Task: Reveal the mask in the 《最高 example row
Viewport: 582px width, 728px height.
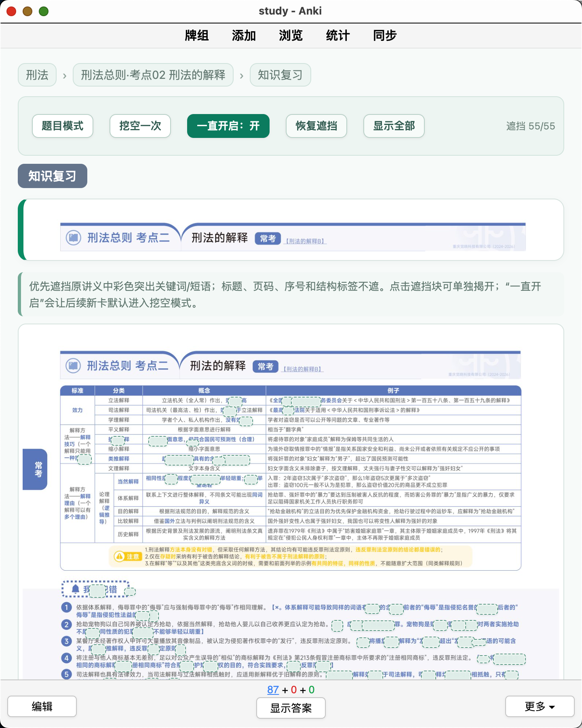Action: (x=289, y=411)
